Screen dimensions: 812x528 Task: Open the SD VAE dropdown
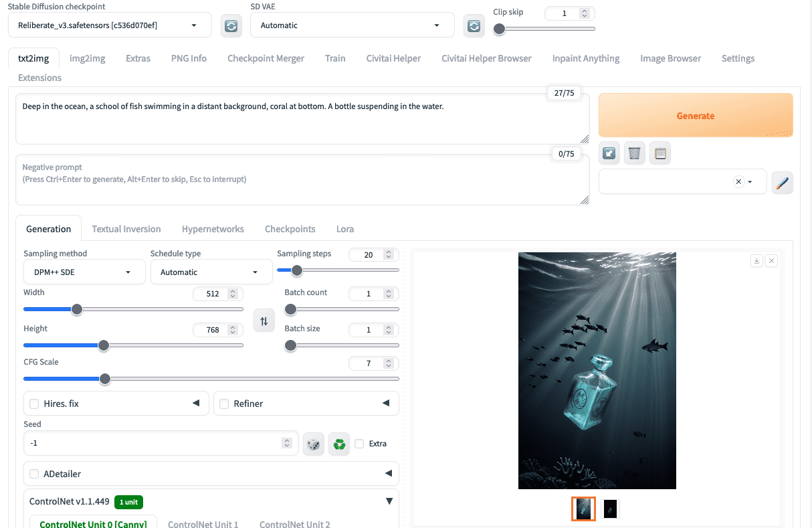352,25
